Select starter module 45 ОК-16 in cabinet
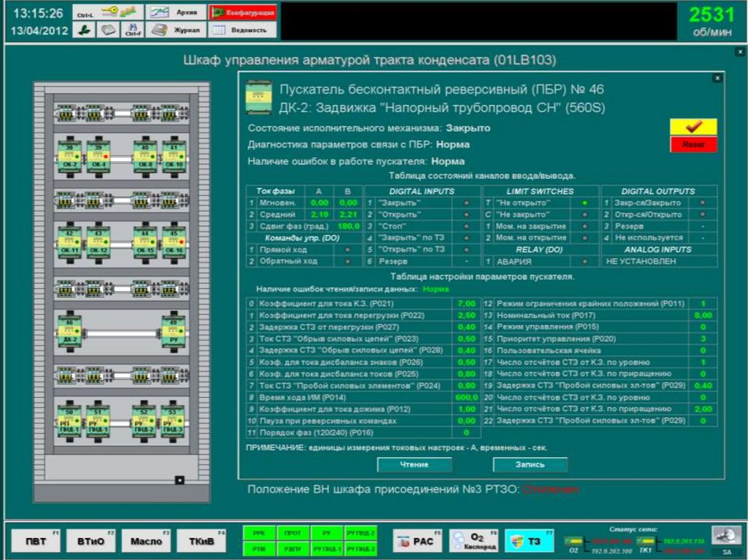The image size is (748, 560). [x=173, y=243]
